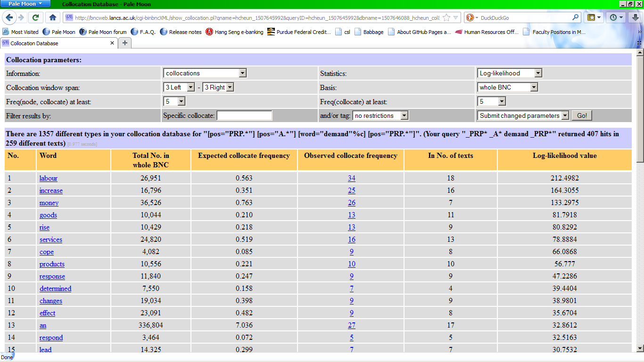Open the 'response' collocate link
Image resolution: width=644 pixels, height=362 pixels.
click(x=52, y=276)
